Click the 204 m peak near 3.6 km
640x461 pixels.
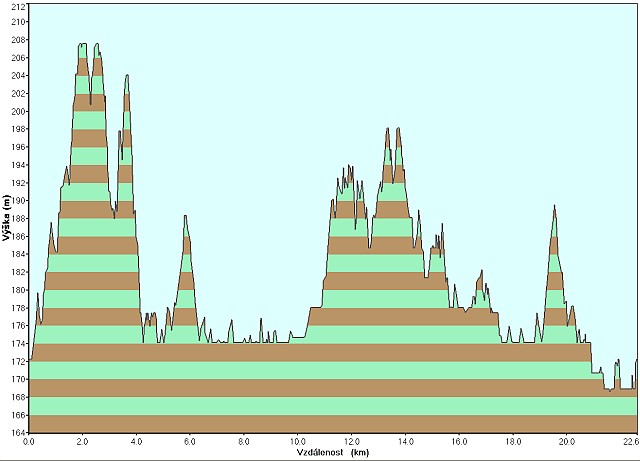pyautogui.click(x=126, y=76)
